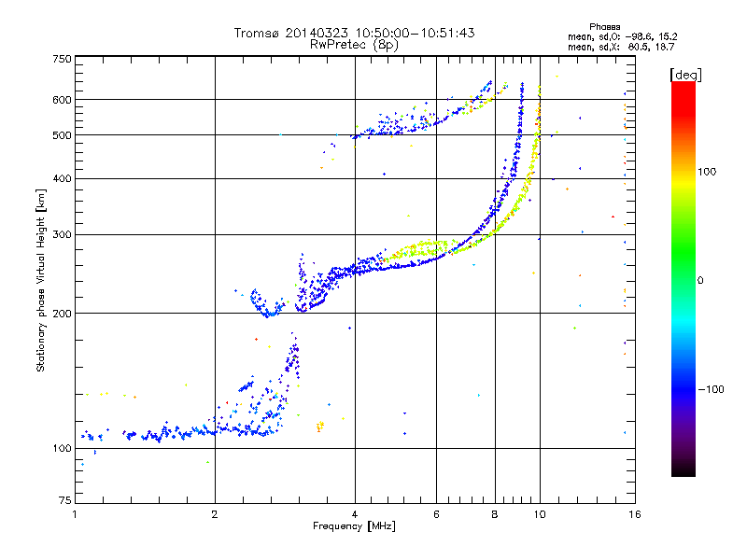Click the 'RwPretec (8p)' subtitle
This screenshot has height=560, width=747.
354,45
